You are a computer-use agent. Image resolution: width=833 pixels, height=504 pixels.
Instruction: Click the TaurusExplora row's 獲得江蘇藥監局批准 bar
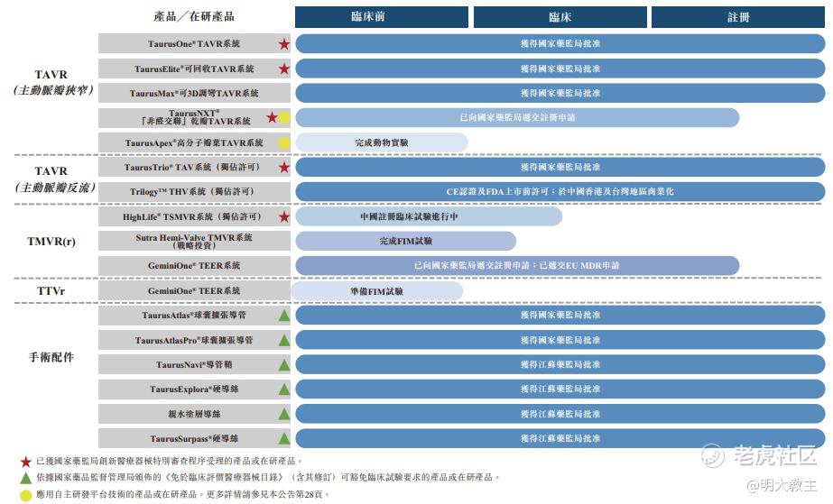tap(560, 389)
